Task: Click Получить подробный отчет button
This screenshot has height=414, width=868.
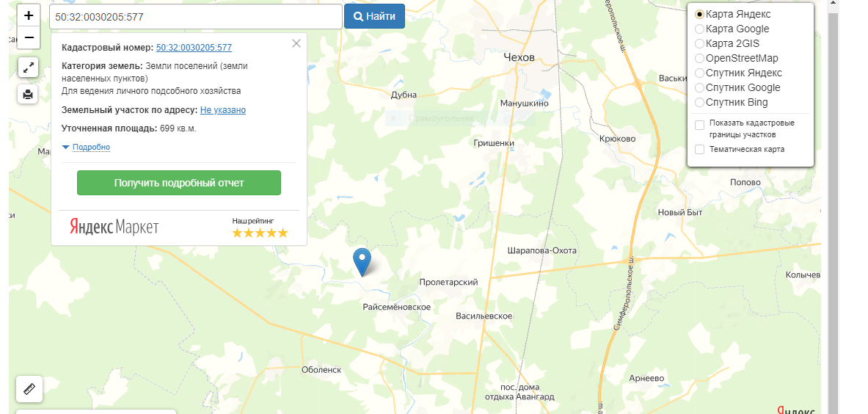Action: coord(179,183)
